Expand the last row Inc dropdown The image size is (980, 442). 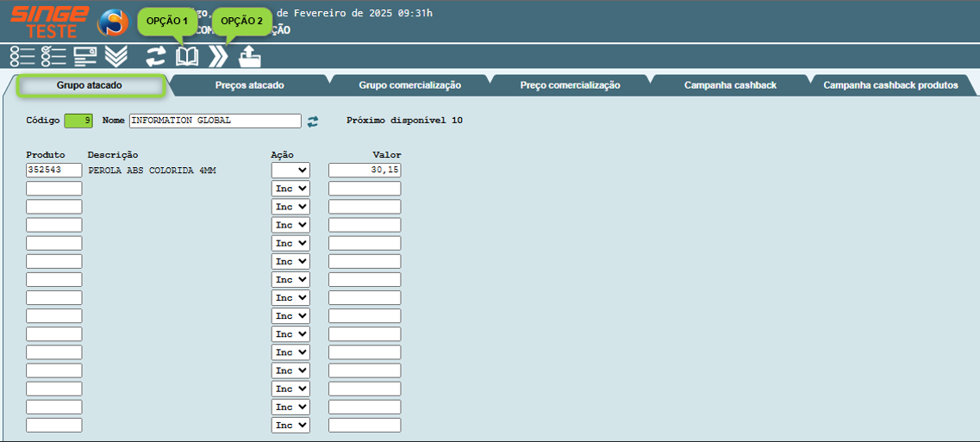[290, 425]
